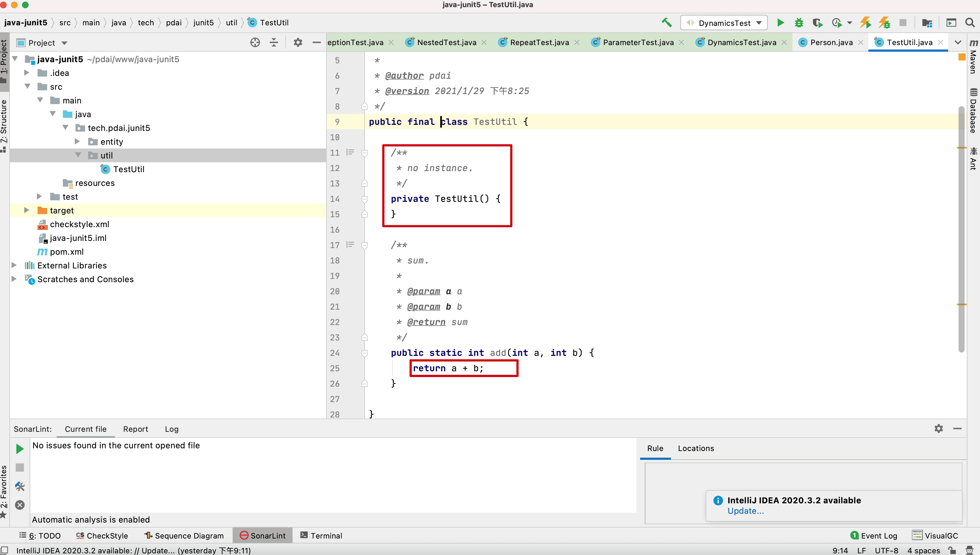This screenshot has height=555, width=980.
Task: Click the Update... link in notification
Action: click(x=745, y=511)
